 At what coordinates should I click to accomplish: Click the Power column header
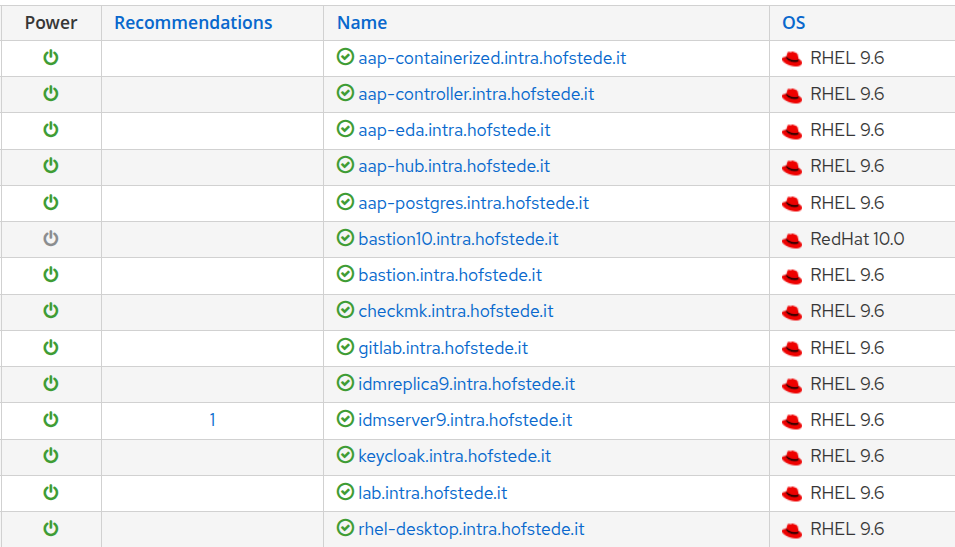51,22
